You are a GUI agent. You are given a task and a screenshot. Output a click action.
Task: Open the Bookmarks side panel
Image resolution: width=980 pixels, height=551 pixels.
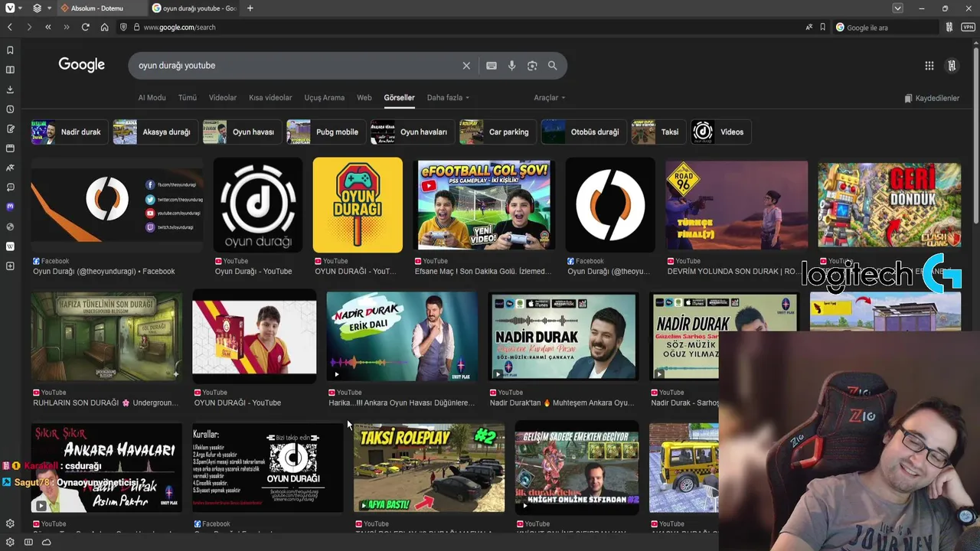point(10,50)
